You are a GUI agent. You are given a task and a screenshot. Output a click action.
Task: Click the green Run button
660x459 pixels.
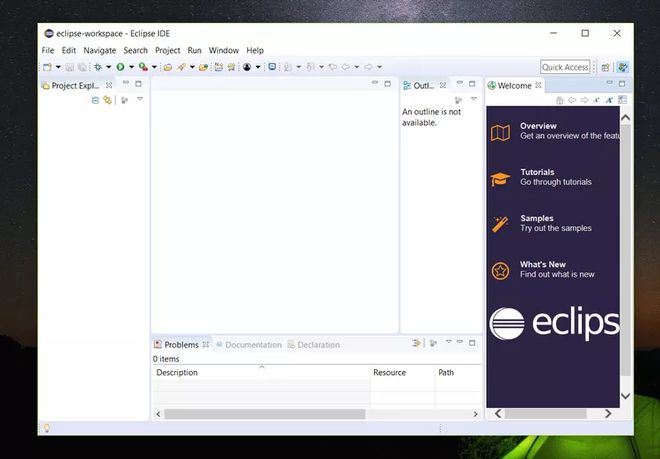tap(120, 67)
